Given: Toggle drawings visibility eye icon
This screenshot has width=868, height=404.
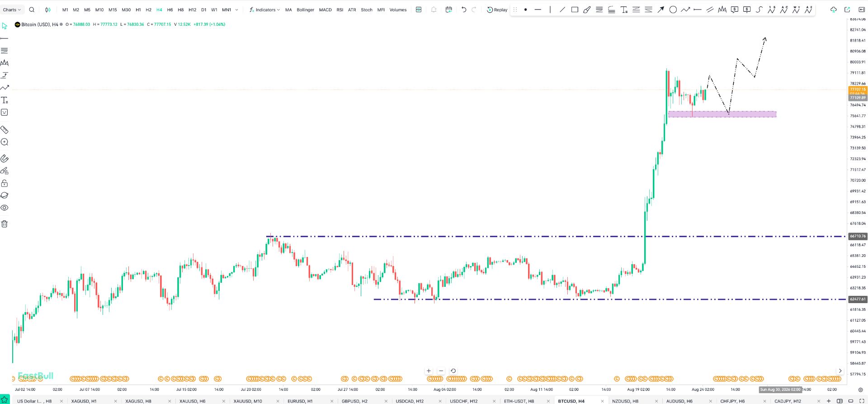Looking at the screenshot, I should pyautogui.click(x=5, y=208).
